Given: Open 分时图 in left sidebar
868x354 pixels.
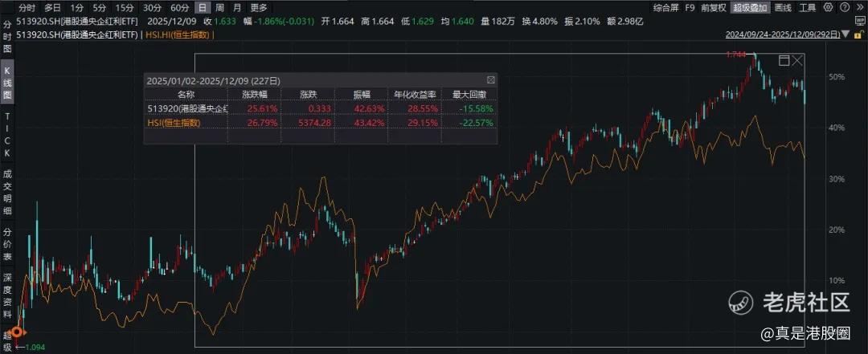Looking at the screenshot, I should pyautogui.click(x=7, y=38).
